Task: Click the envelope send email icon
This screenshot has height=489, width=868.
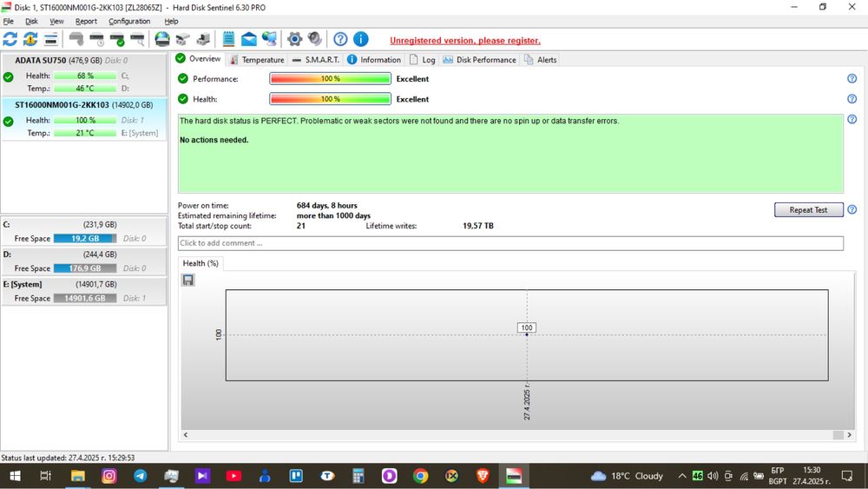Action: point(249,39)
